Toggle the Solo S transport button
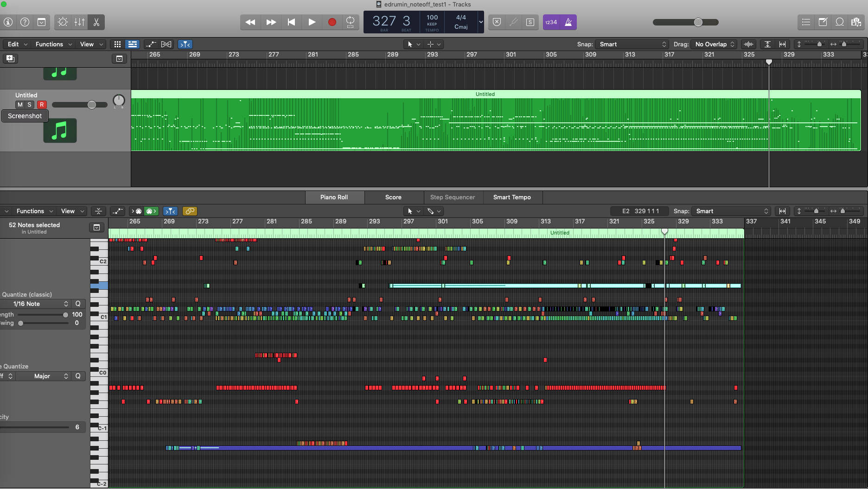The width and height of the screenshot is (868, 489). [530, 22]
